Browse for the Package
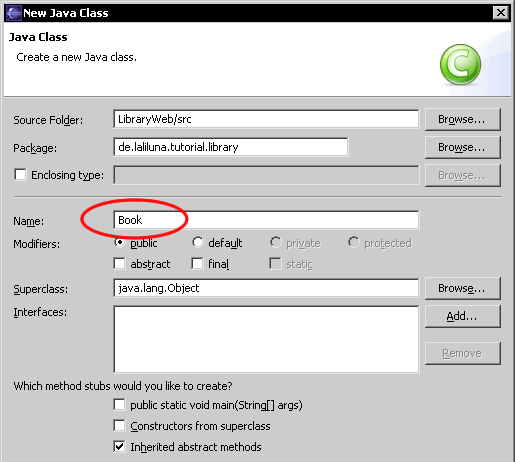The width and height of the screenshot is (515, 462). (x=463, y=147)
